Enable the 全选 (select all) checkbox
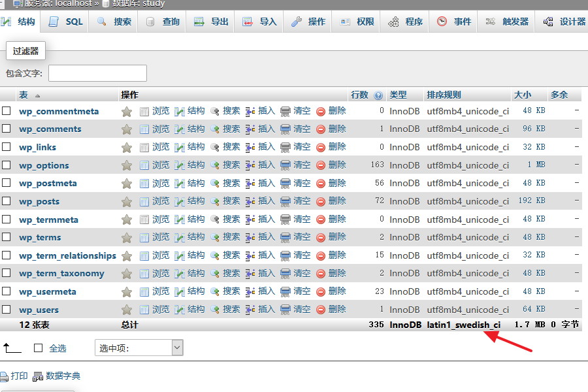Screen dimensions: 588x392 point(38,348)
